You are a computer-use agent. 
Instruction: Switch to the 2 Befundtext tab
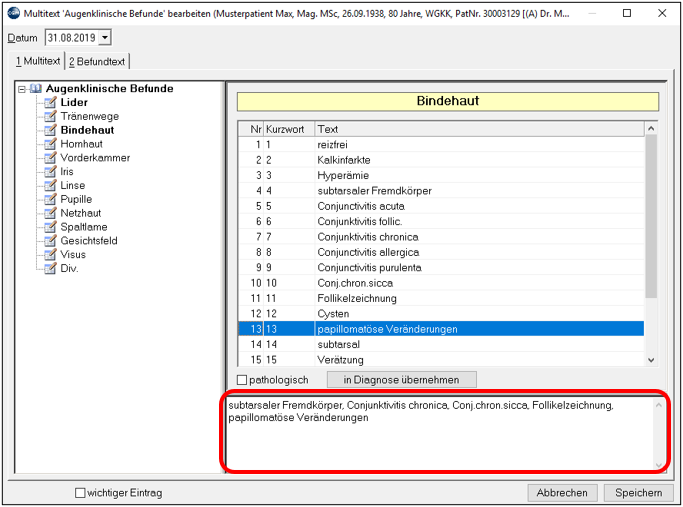97,61
